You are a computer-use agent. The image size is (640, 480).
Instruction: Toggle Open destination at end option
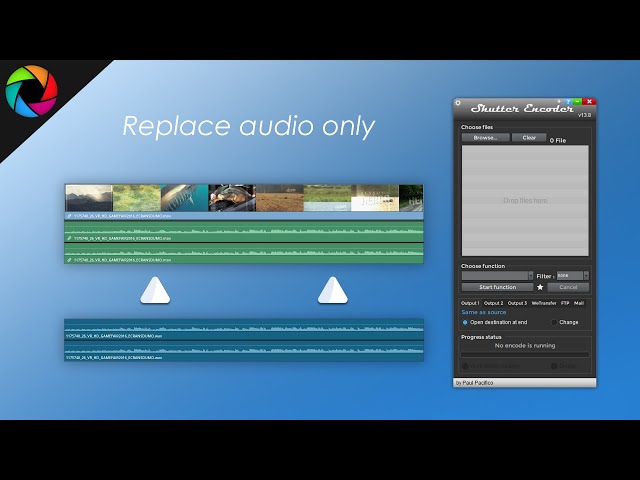(x=495, y=322)
